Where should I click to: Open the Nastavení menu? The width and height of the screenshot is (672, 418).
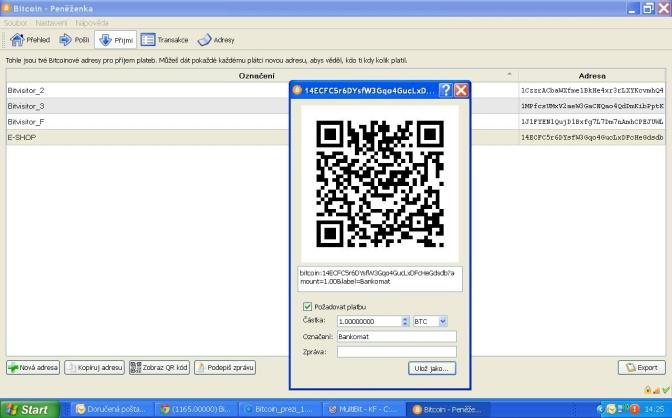[51, 23]
